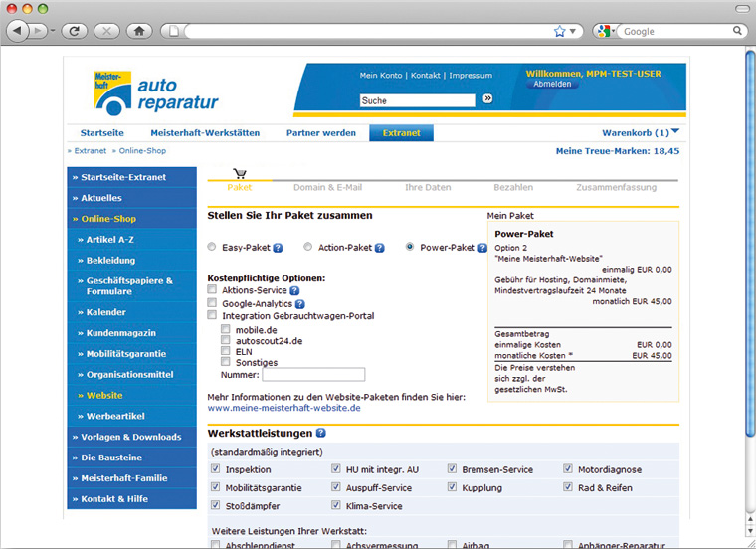This screenshot has width=756, height=549.
Task: Click the browser Home button
Action: [138, 31]
